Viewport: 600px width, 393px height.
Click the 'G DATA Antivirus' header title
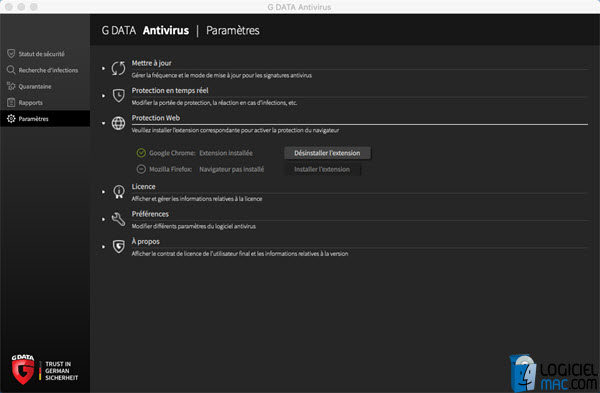coord(145,30)
